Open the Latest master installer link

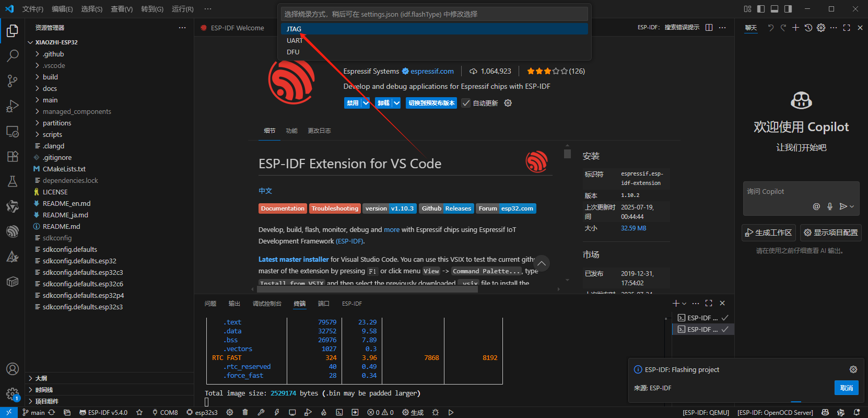click(294, 259)
